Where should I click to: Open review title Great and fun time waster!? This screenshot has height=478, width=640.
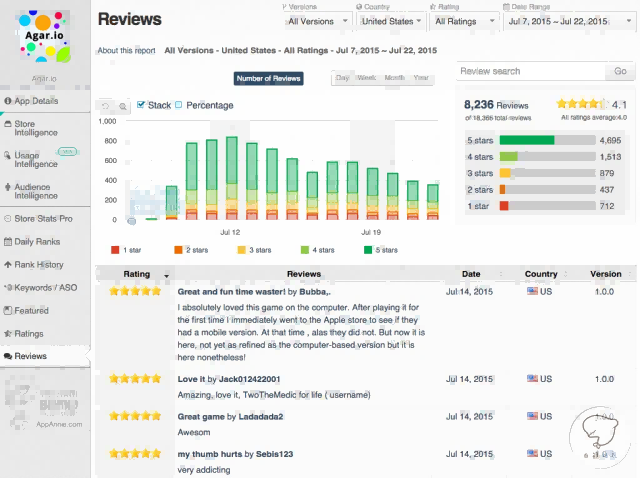coord(231,291)
